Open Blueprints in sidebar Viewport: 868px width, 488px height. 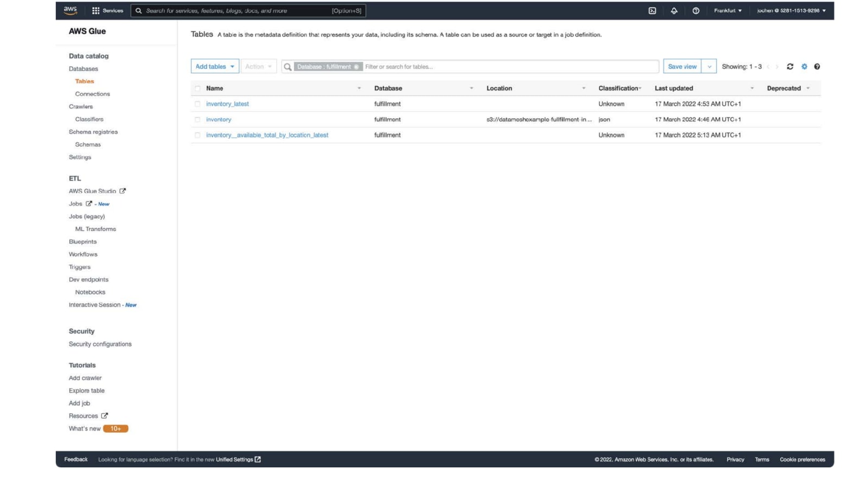point(83,242)
